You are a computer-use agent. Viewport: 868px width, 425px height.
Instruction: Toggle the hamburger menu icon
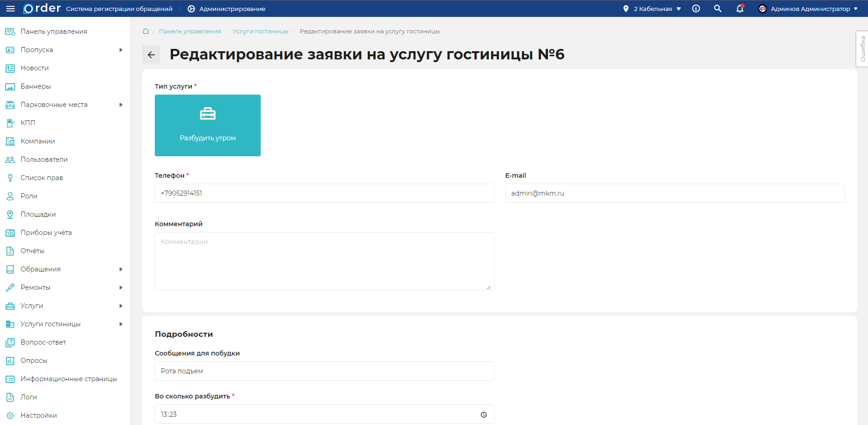pos(10,8)
